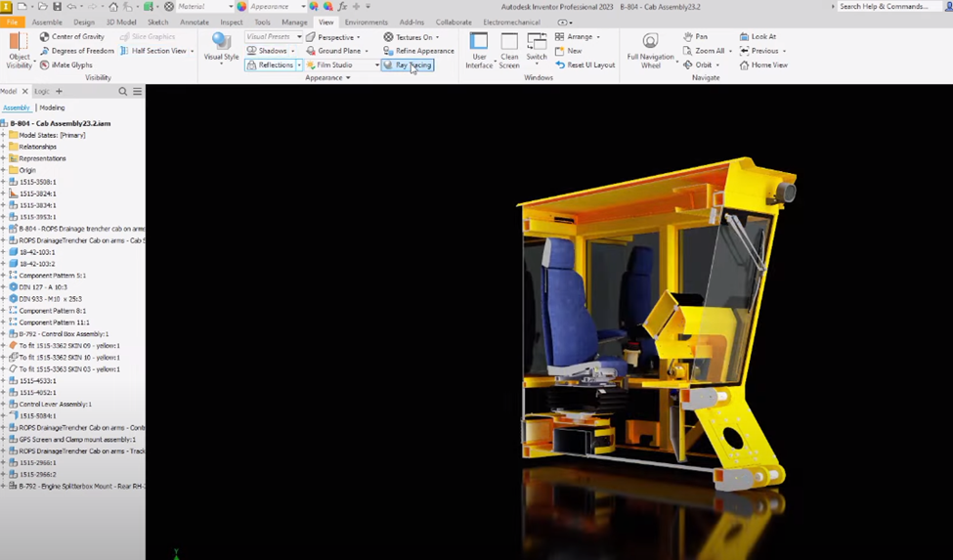The image size is (953, 560).
Task: Select the Pan tool
Action: click(x=695, y=36)
